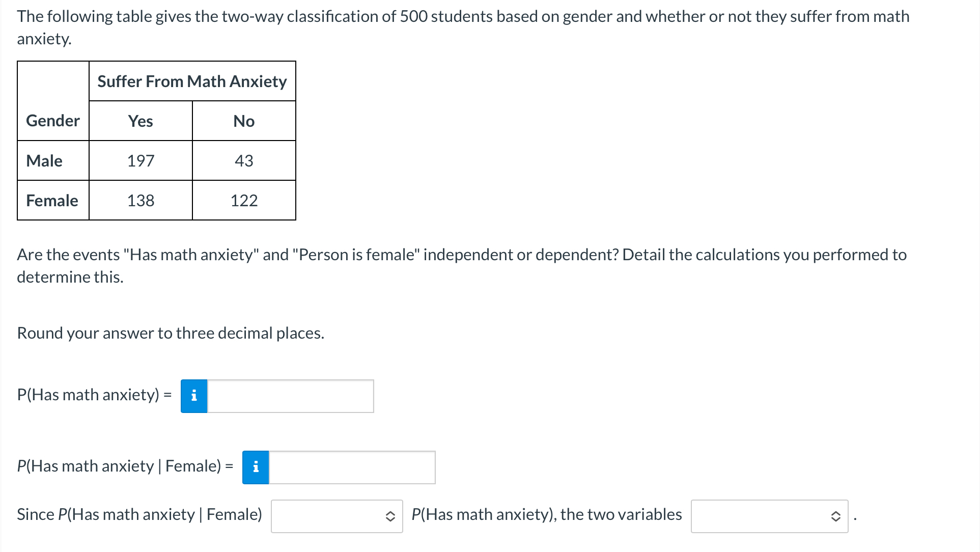Focus the P(Has math anxiety | Female) answer box
Viewport: 980px width, 552px height.
tap(352, 467)
